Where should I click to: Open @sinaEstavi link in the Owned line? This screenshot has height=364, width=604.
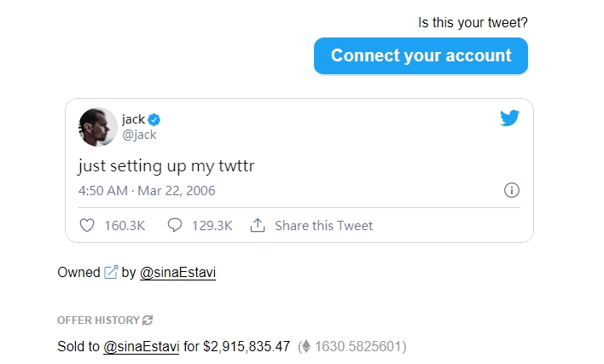tap(177, 273)
